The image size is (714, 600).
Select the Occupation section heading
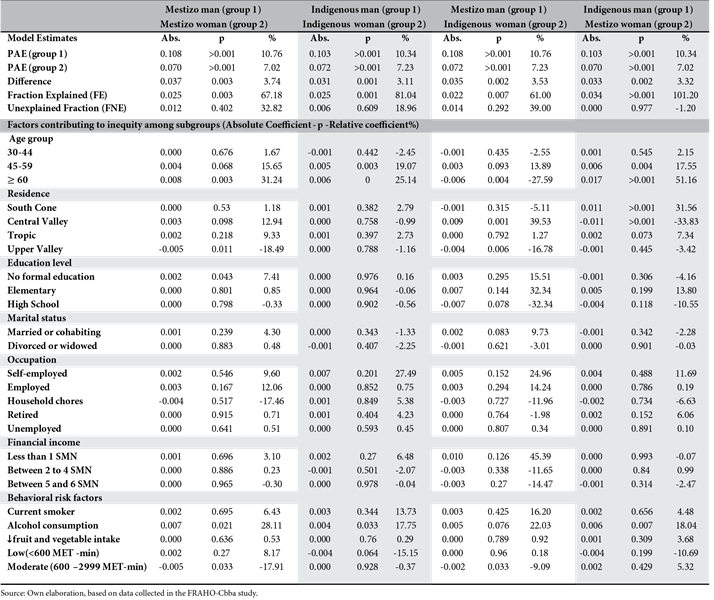(x=33, y=358)
